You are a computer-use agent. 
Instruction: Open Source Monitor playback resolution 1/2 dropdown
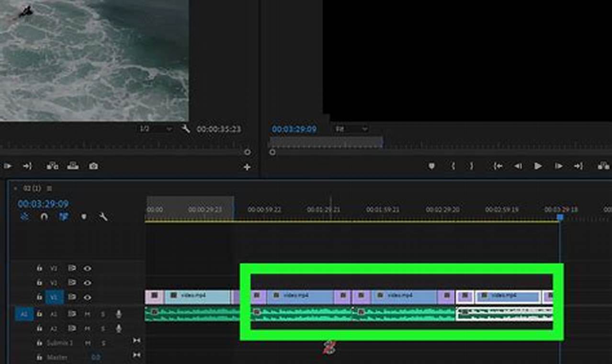coord(156,129)
